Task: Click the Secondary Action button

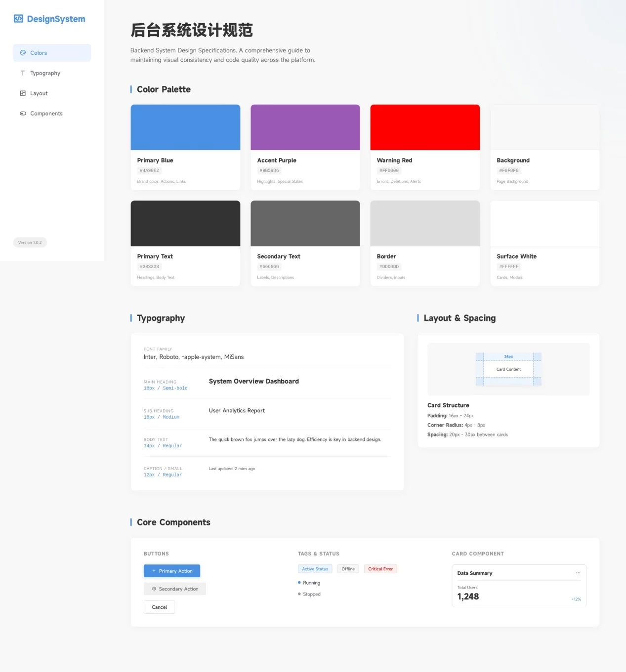Action: tap(175, 589)
